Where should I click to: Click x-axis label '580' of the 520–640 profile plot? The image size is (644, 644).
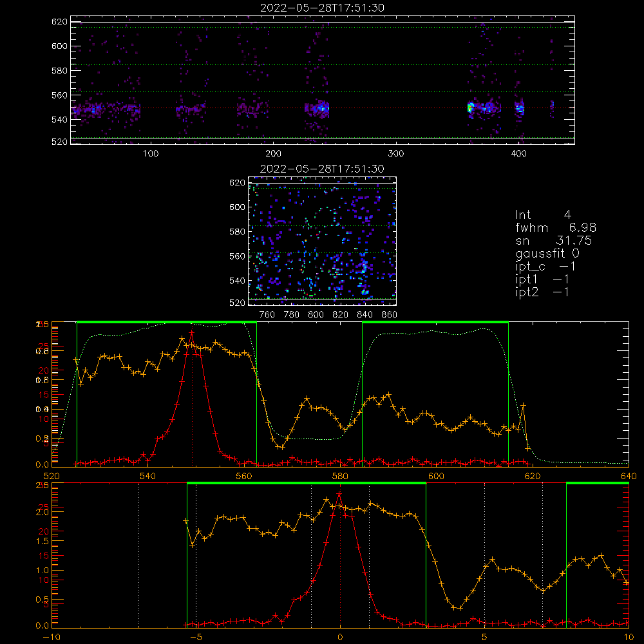[340, 476]
